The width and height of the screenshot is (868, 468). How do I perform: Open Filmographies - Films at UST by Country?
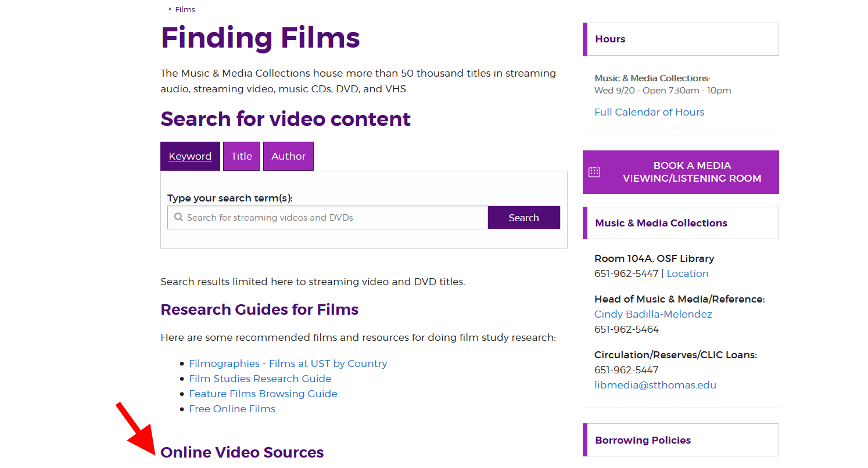[x=288, y=363]
